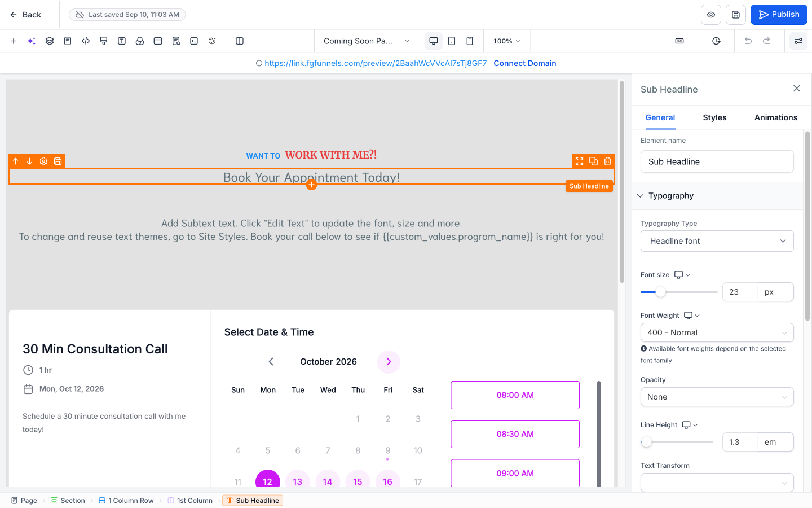Screen dimensions: 812x508
Task: Delete the Sub Headline element
Action: (607, 161)
